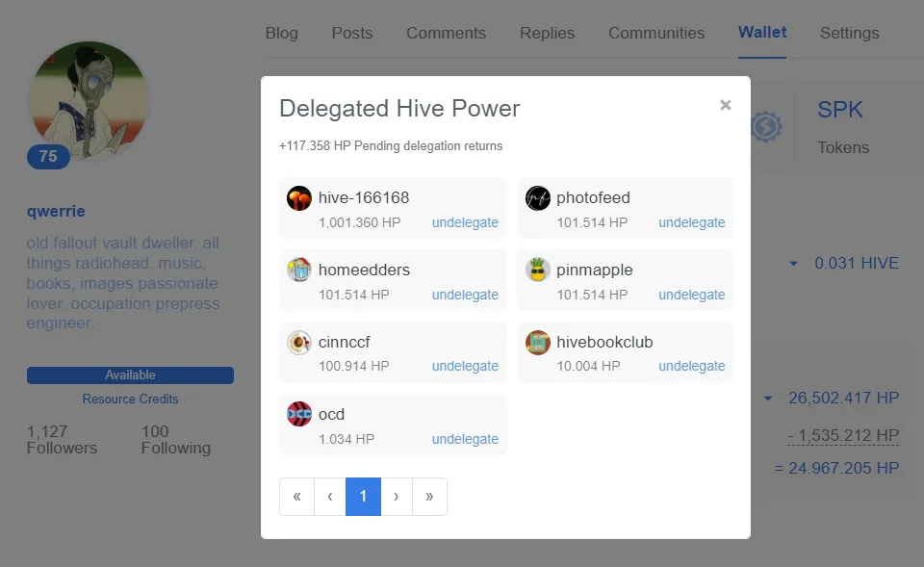
Task: Click the cinnccf avatar icon
Action: tap(299, 343)
